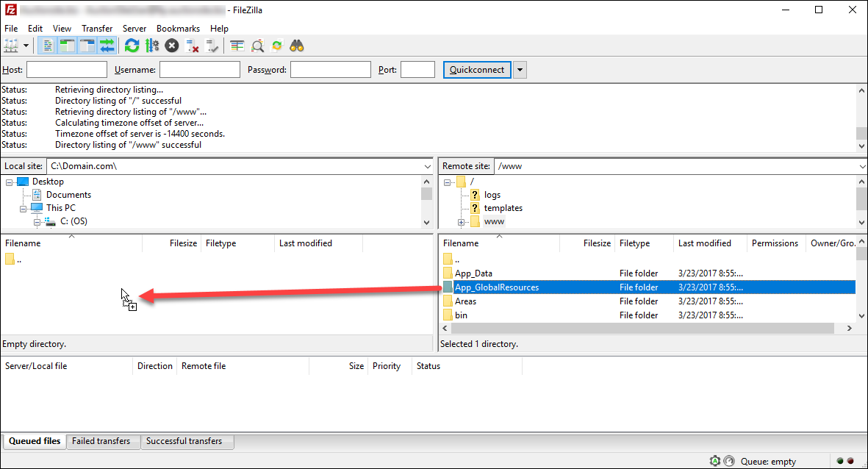Select the bin folder row

tap(648, 315)
